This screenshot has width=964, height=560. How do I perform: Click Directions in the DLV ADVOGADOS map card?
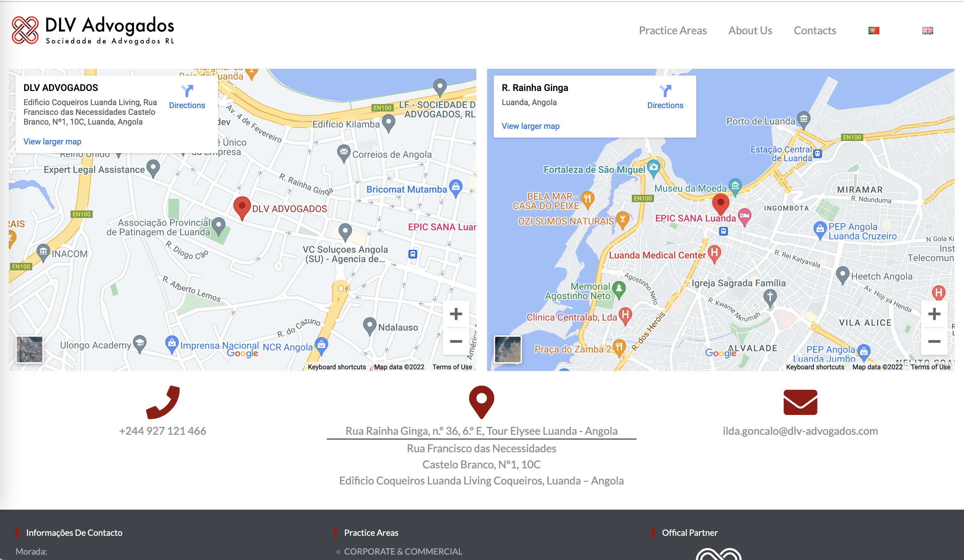point(187,97)
